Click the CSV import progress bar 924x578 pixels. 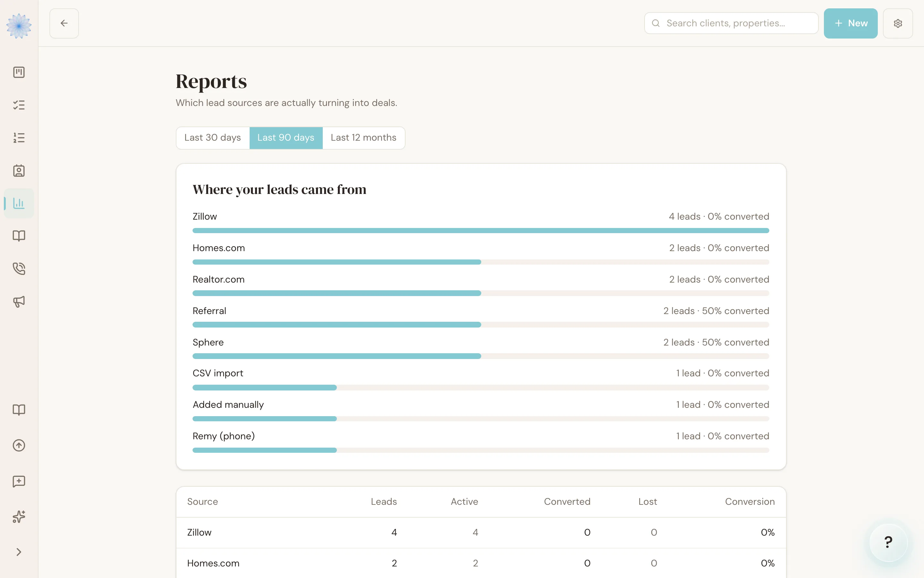(481, 387)
